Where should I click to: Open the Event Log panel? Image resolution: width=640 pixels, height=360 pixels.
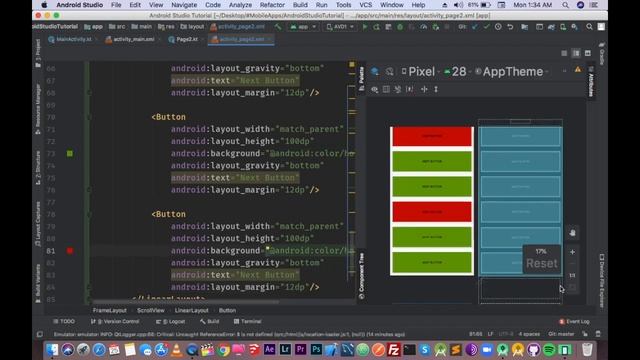pyautogui.click(x=574, y=322)
